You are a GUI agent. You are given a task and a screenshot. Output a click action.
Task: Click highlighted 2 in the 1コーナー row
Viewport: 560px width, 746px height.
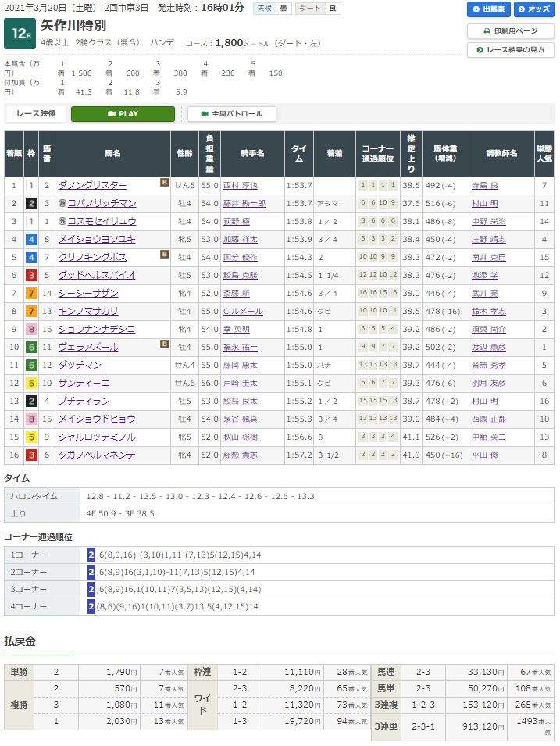click(x=91, y=554)
